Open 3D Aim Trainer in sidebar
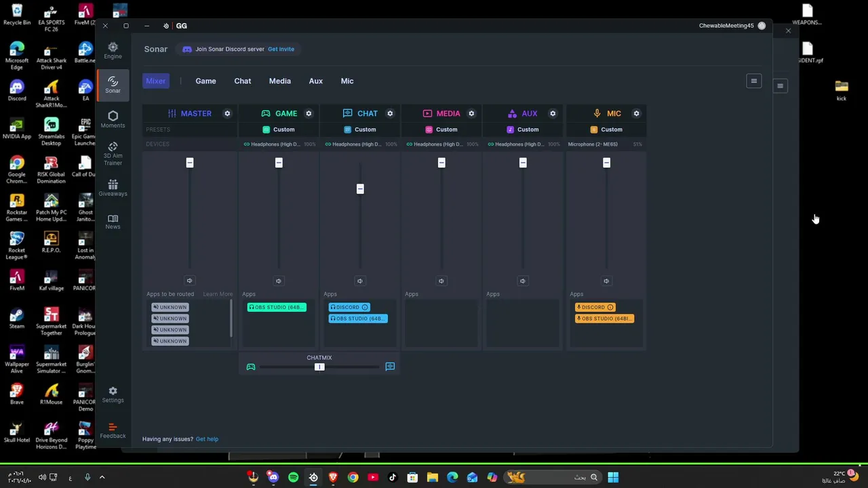868x488 pixels. pyautogui.click(x=113, y=154)
